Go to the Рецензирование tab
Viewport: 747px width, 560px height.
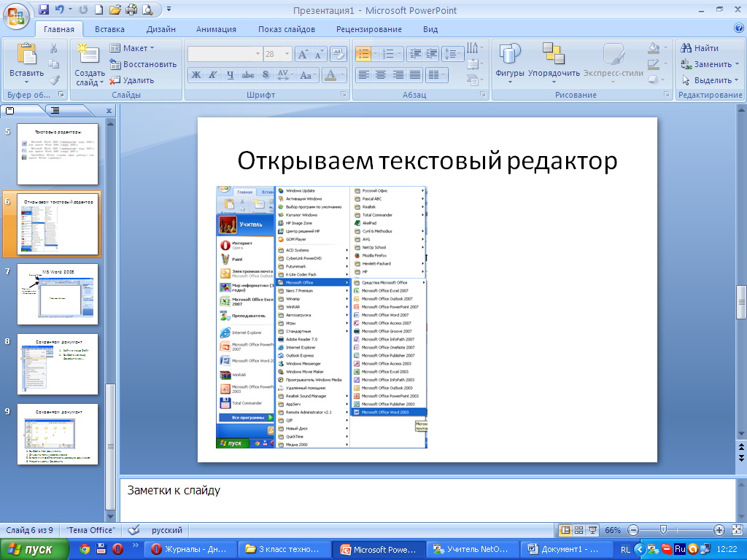pos(368,29)
